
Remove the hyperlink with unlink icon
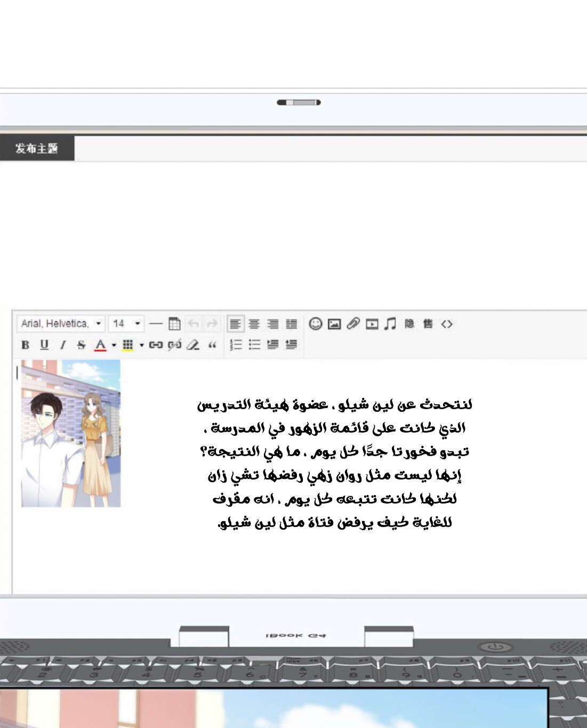(174, 345)
